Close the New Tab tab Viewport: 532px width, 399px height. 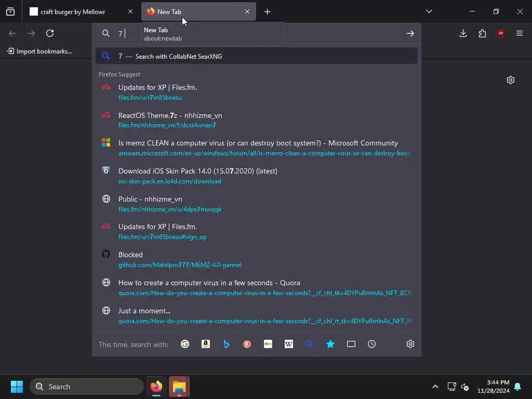247,11
